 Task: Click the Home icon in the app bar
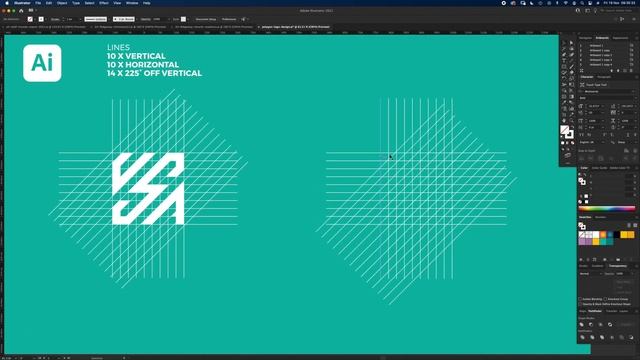[21, 11]
